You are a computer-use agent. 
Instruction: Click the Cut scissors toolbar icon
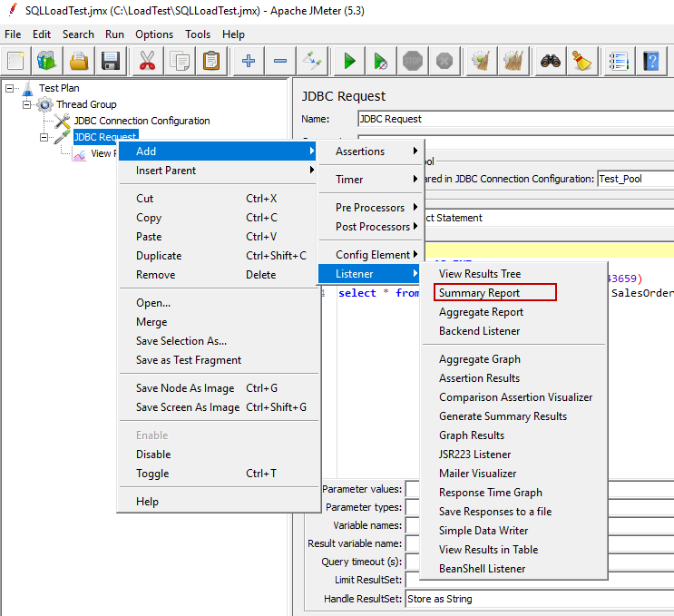147,61
